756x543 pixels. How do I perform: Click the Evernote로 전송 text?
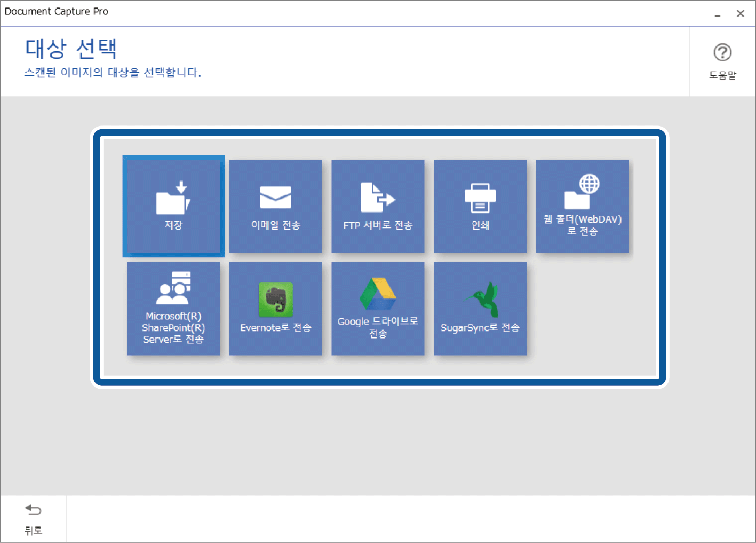pyautogui.click(x=275, y=328)
